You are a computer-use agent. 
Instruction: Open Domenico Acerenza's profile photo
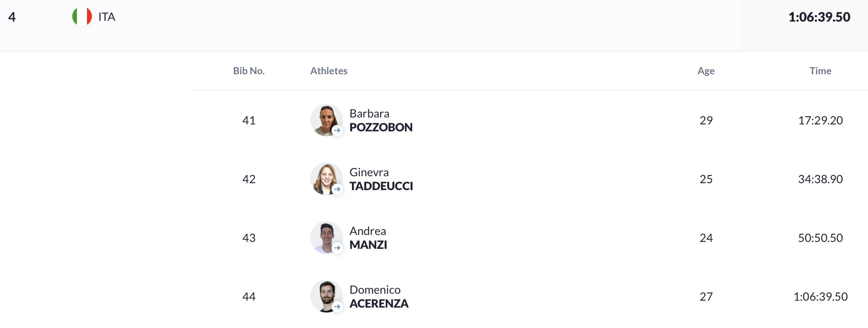pos(326,296)
